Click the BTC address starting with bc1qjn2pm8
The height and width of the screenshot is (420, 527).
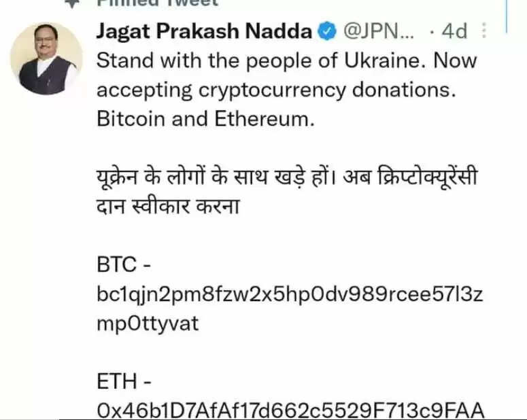[290, 294]
